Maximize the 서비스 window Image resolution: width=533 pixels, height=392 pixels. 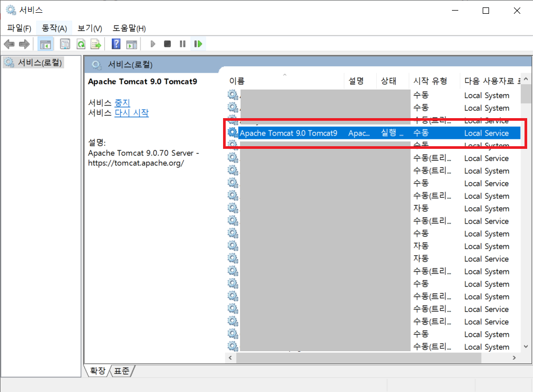[x=486, y=11]
